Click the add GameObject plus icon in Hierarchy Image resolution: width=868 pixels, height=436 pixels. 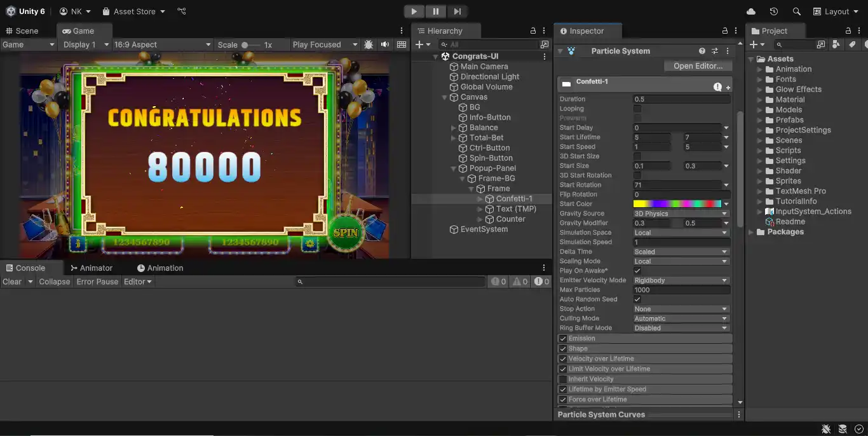[419, 44]
